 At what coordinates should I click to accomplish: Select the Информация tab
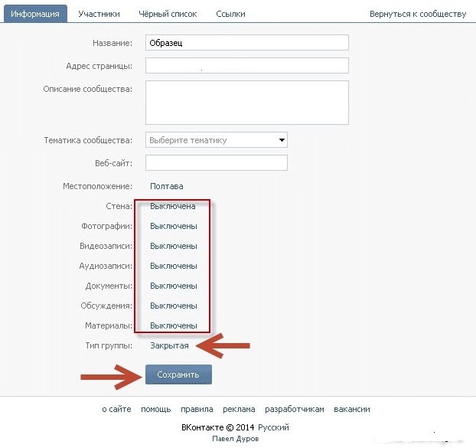(35, 14)
